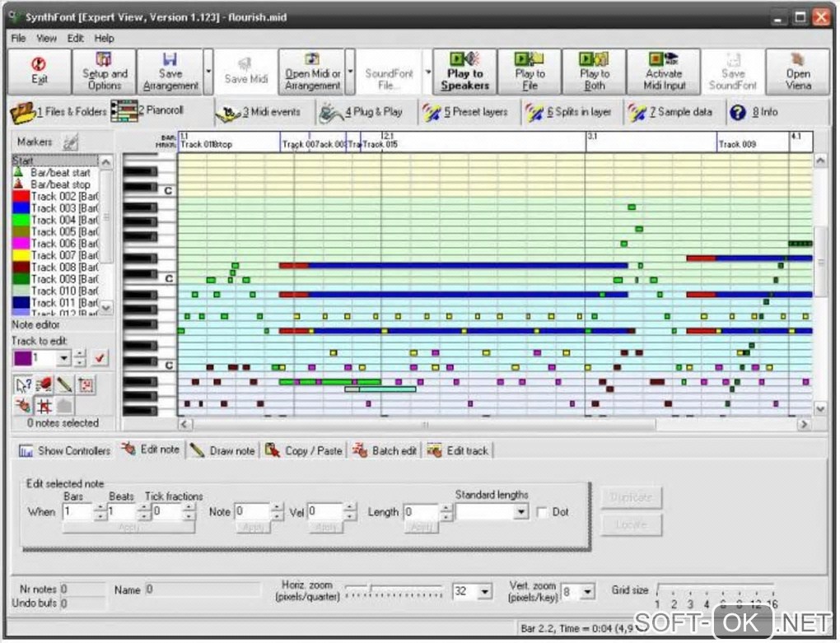Select Track 004 in markers list
Screen dimensions: 840x643
click(55, 220)
